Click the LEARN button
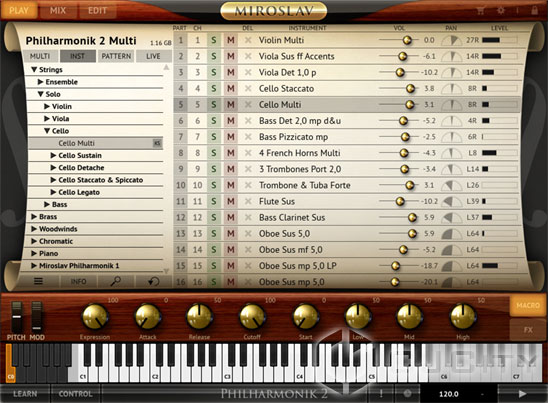This screenshot has width=548, height=403. pyautogui.click(x=25, y=394)
